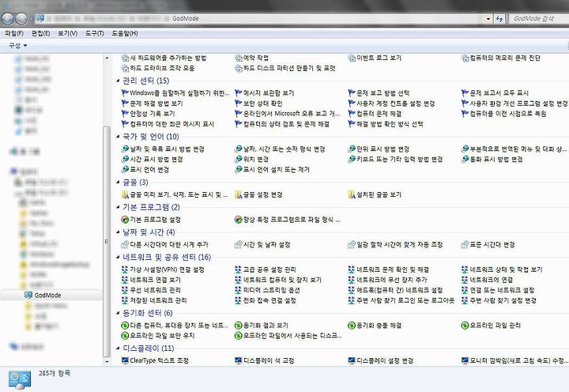
Task: Click the sync icon beside 오프라인 파일 관리
Action: click(x=465, y=325)
